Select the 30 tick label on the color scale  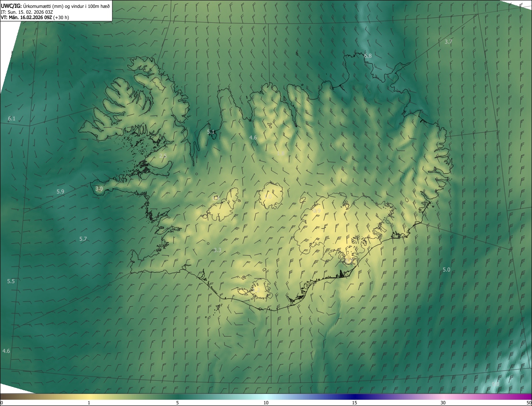(443, 403)
